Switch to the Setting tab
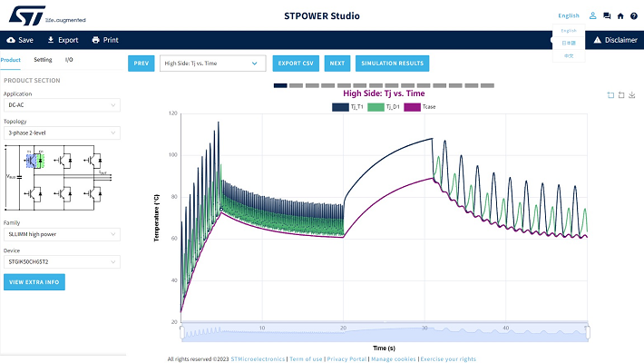The width and height of the screenshot is (644, 363). pos(43,59)
